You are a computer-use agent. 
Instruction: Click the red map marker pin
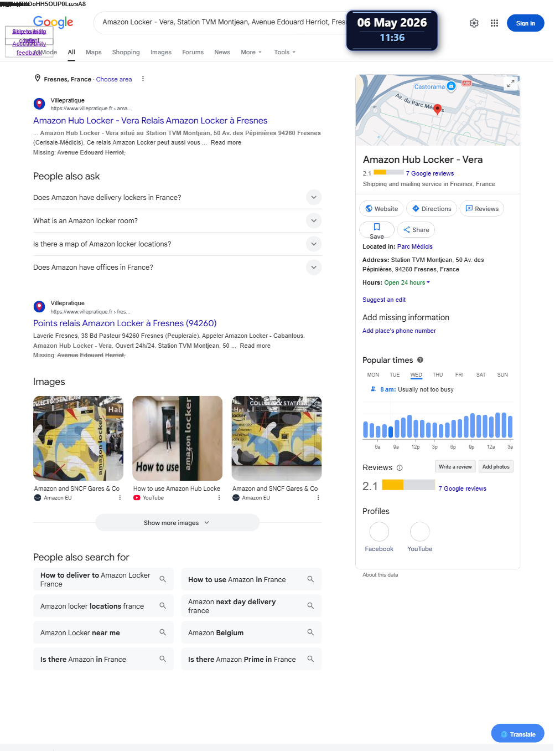coord(437,109)
